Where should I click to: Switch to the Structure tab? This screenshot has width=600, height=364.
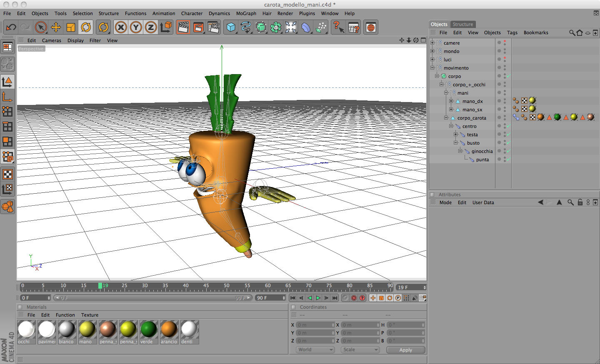[463, 24]
